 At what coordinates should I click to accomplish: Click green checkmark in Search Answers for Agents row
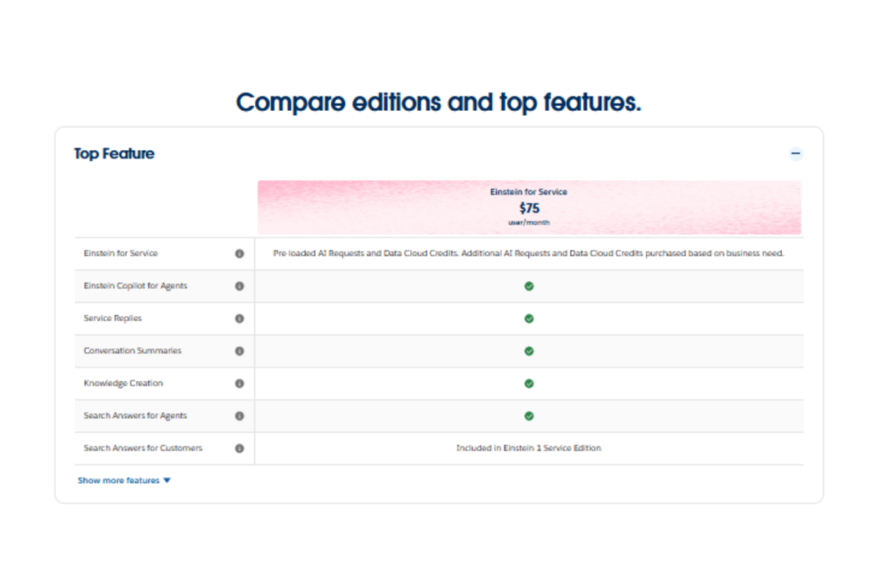[529, 416]
